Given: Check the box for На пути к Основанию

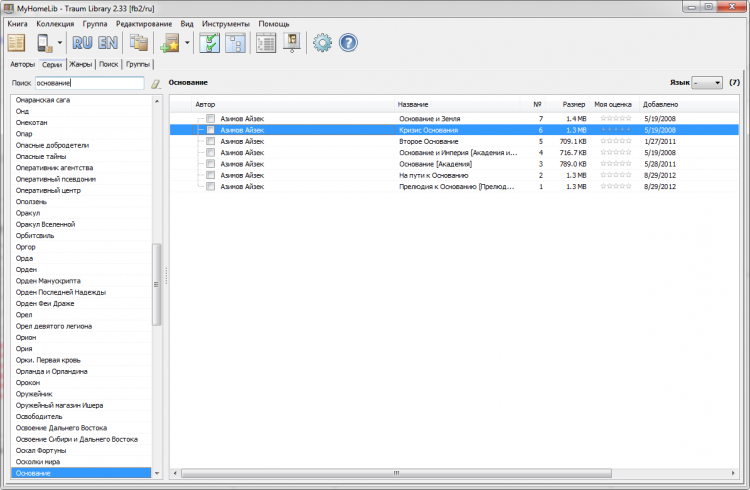Looking at the screenshot, I should tap(210, 175).
